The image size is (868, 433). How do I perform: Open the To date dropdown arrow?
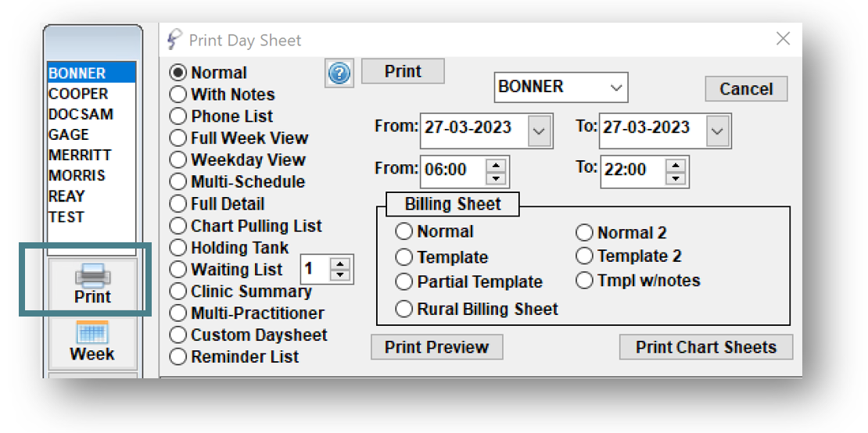tap(717, 131)
